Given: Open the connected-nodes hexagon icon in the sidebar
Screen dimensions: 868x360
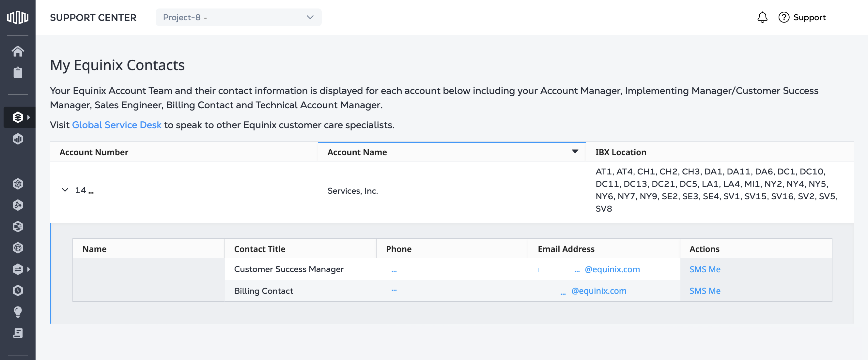Looking at the screenshot, I should (x=18, y=205).
